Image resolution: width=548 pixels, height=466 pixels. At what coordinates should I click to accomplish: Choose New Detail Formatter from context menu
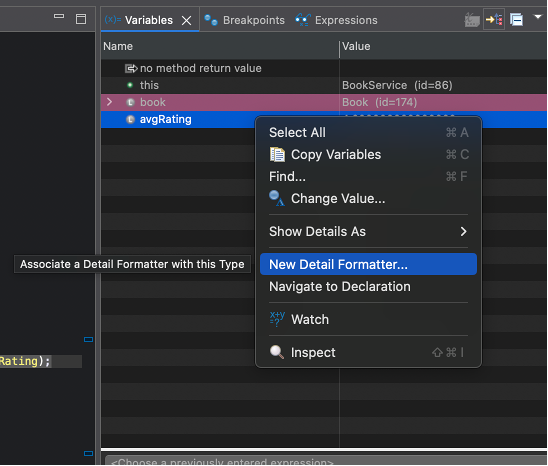coord(368,264)
